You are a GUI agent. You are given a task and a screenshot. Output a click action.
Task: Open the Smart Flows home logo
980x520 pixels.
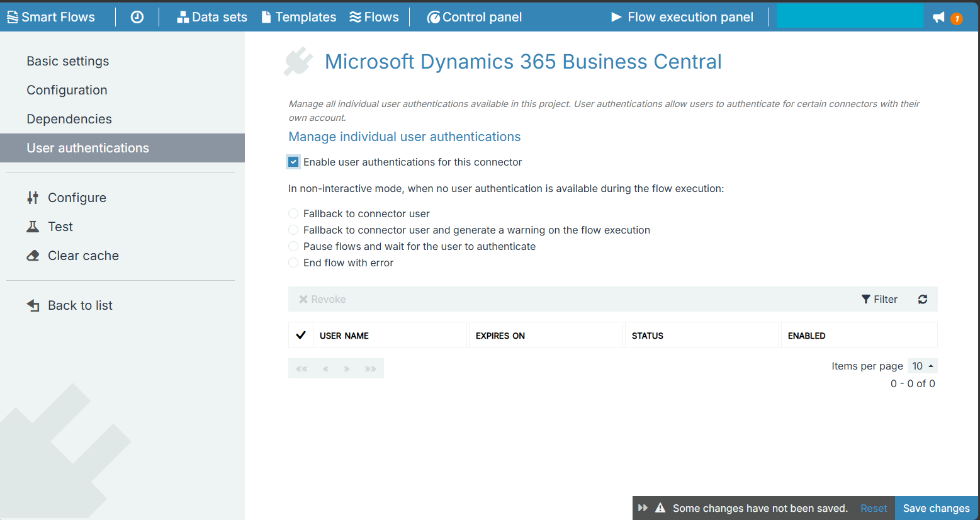point(51,17)
